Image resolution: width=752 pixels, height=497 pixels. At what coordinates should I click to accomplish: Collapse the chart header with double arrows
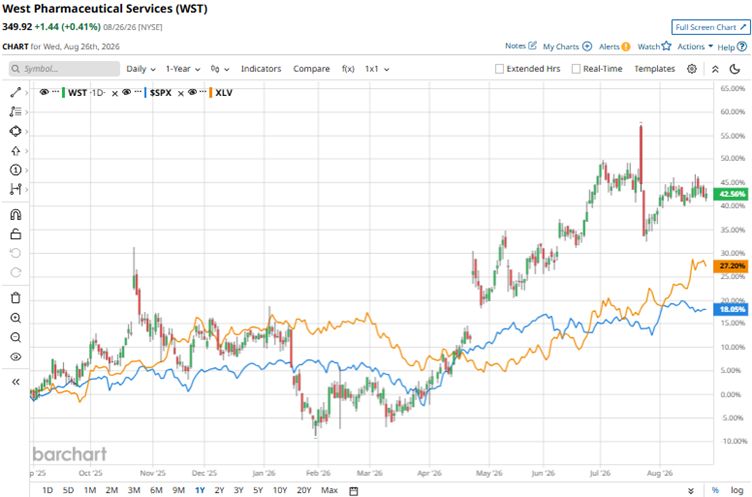pyautogui.click(x=715, y=69)
